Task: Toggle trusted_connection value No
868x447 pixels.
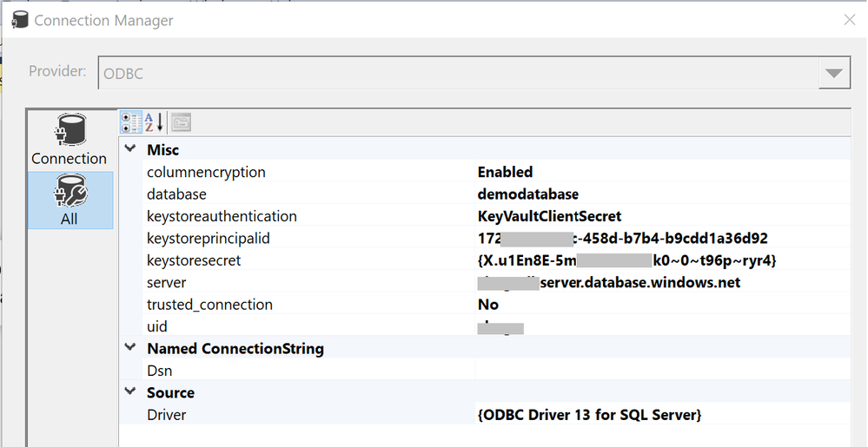Action: tap(488, 304)
